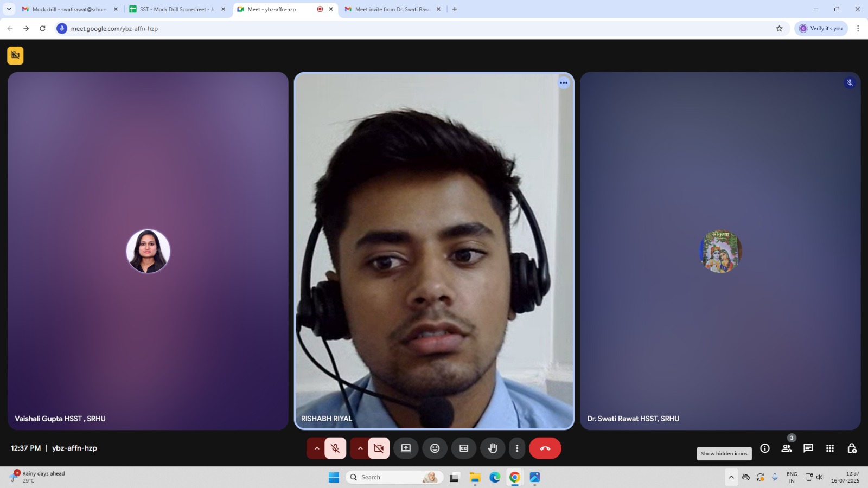Open more options three-dot menu

tap(517, 448)
